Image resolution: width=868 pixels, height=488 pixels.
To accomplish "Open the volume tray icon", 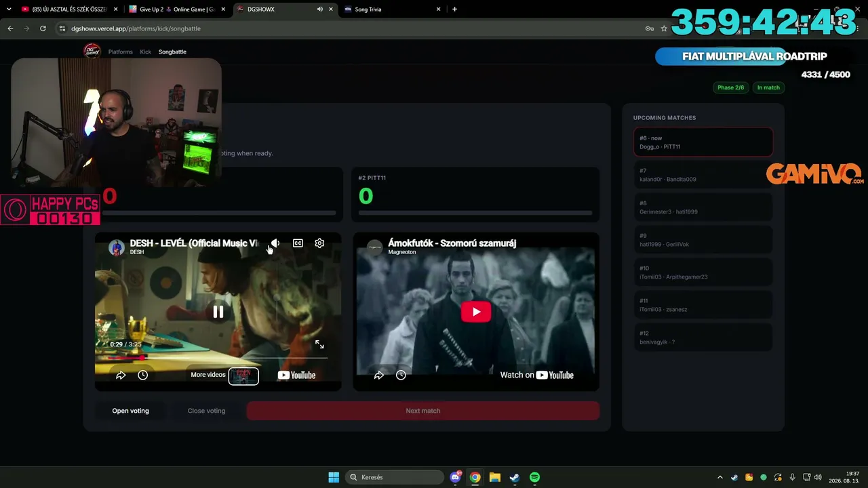I will pyautogui.click(x=818, y=477).
